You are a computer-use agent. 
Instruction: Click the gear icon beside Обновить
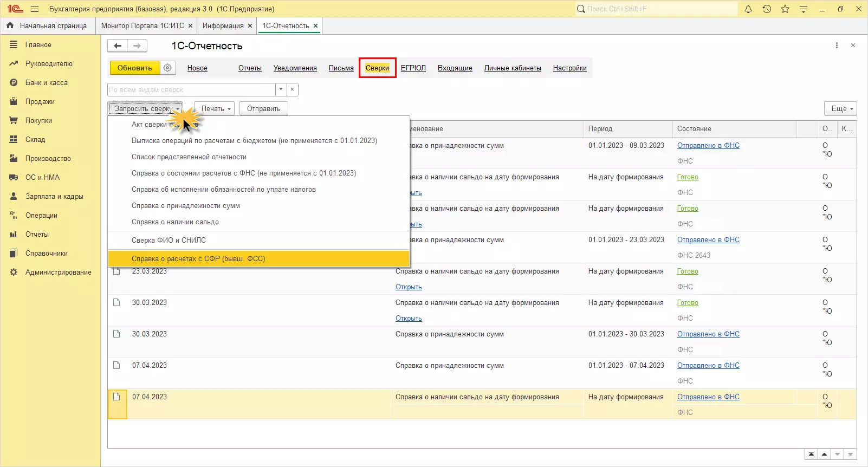tap(168, 68)
